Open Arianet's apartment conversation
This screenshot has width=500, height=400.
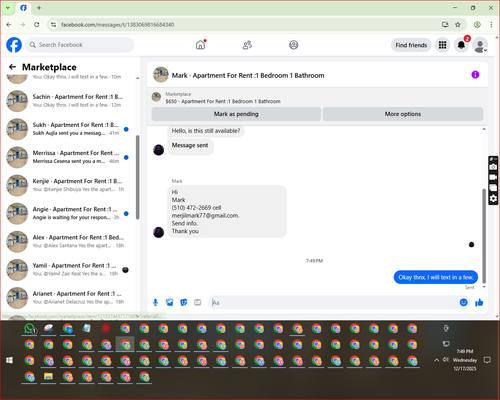tap(68, 298)
